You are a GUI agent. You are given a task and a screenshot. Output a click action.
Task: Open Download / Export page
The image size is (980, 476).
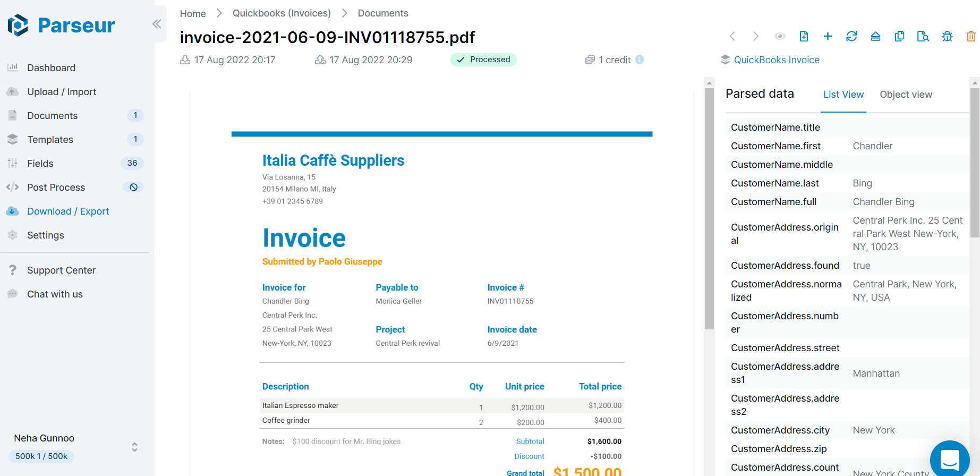(x=68, y=211)
